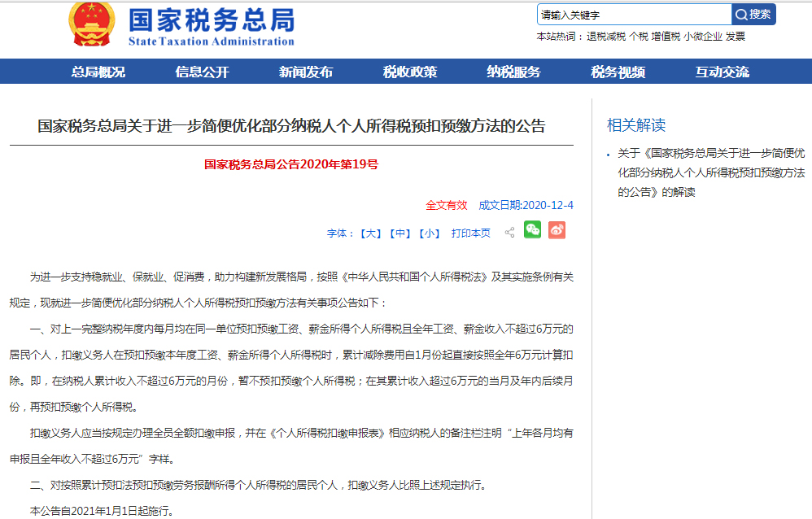Open the 信息公开 navigation menu
Viewport: 812px width, 519px height.
(202, 72)
